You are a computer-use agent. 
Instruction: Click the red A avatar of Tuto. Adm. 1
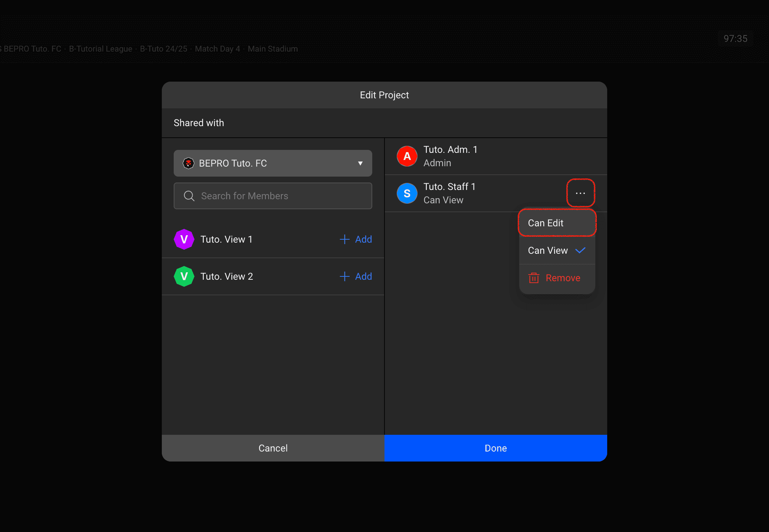click(407, 156)
